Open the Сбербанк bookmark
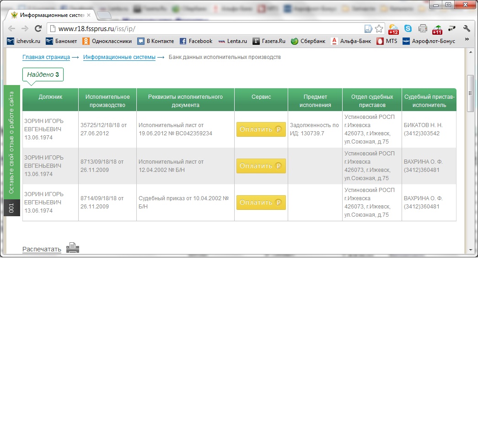 coord(308,41)
